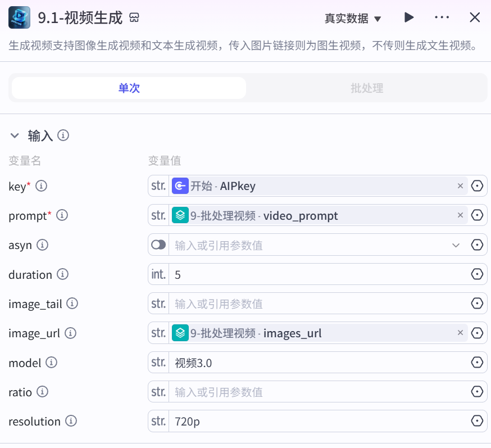Image resolution: width=491 pixels, height=448 pixels.
Task: Close the 9.1-视频生成 panel
Action: 475,17
